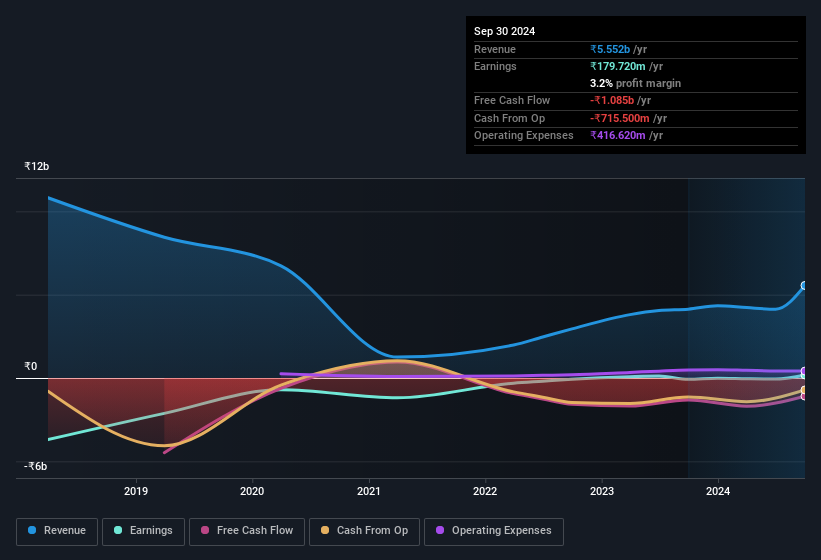Screen dimensions: 821x560
Task: Click the ₹0 y-axis label
Action: [x=31, y=366]
